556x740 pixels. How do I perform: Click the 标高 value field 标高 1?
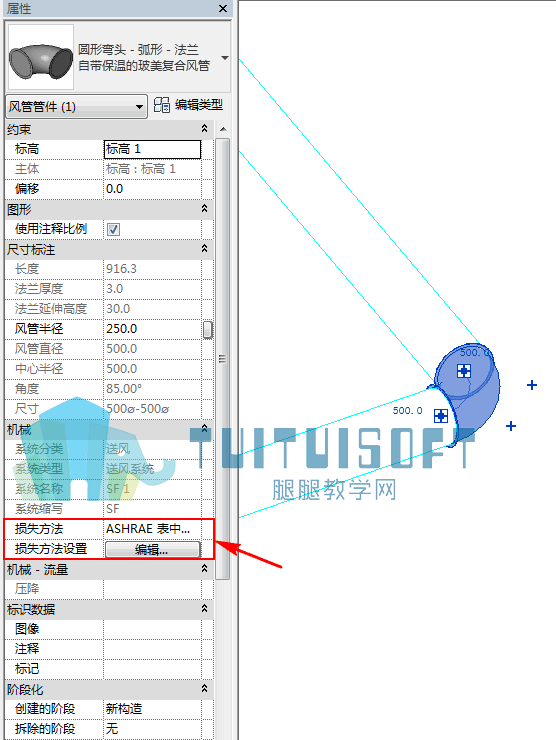point(152,149)
